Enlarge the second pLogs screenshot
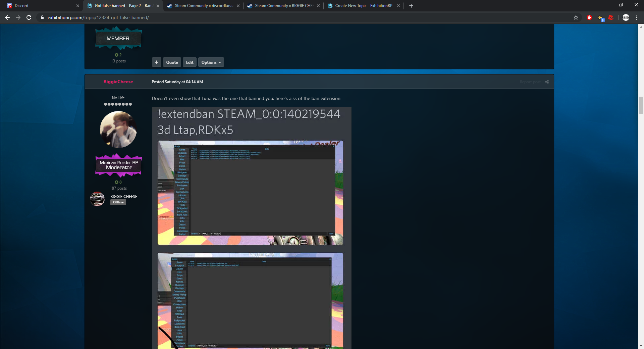 [250, 301]
